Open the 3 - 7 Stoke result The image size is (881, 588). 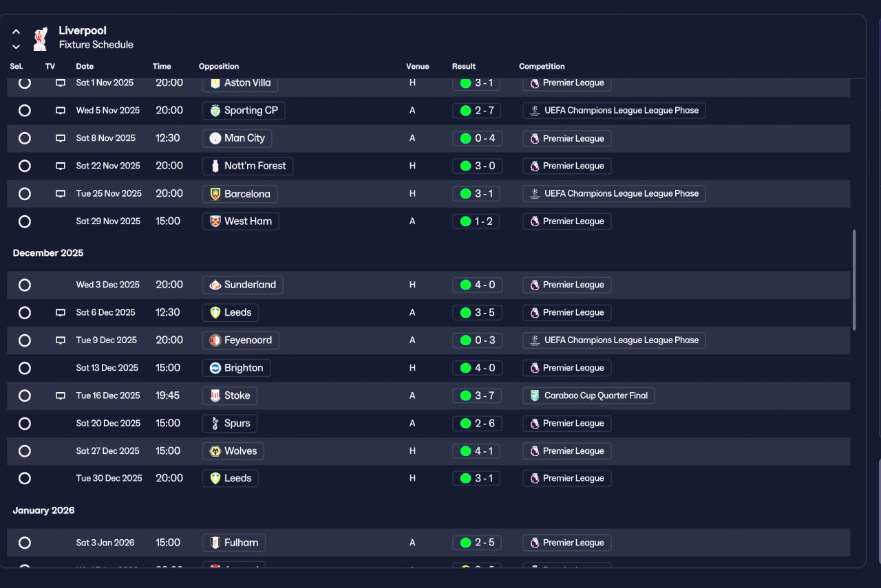[476, 395]
